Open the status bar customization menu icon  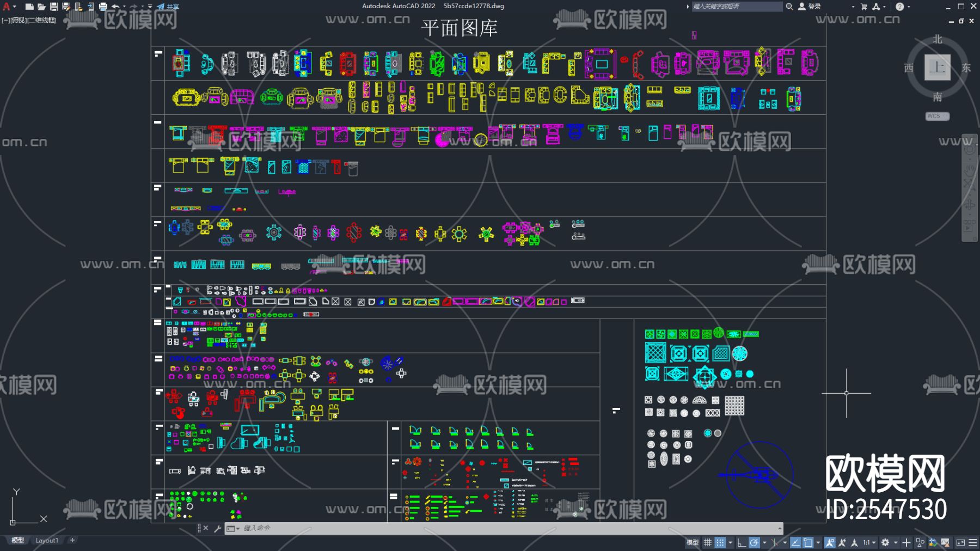[x=972, y=542]
